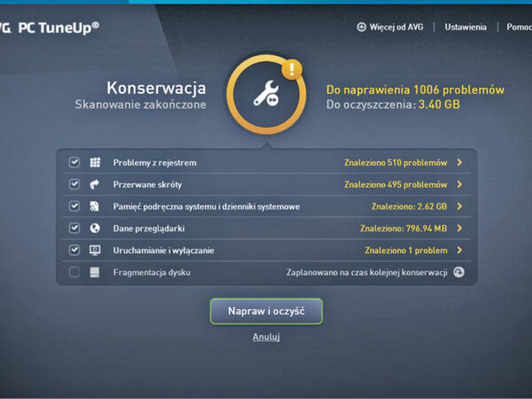Click the central wrench maintenance icon
Viewport: 532px width, 399px height.
(x=266, y=94)
